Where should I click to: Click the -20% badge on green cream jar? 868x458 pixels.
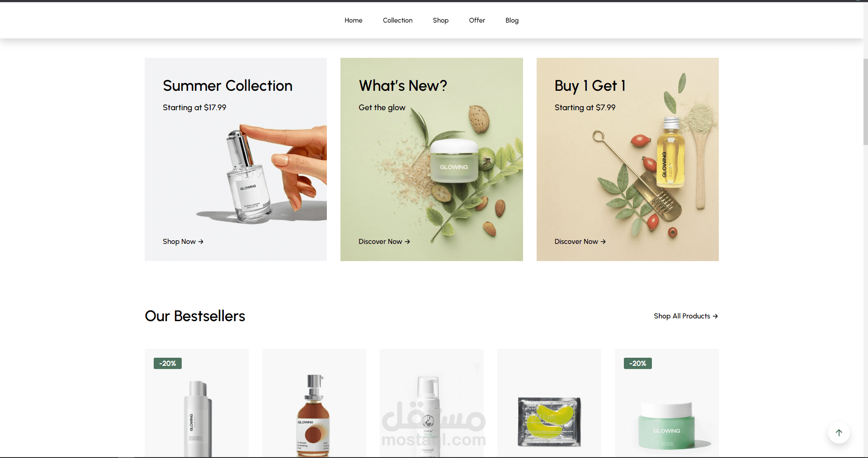(x=638, y=363)
